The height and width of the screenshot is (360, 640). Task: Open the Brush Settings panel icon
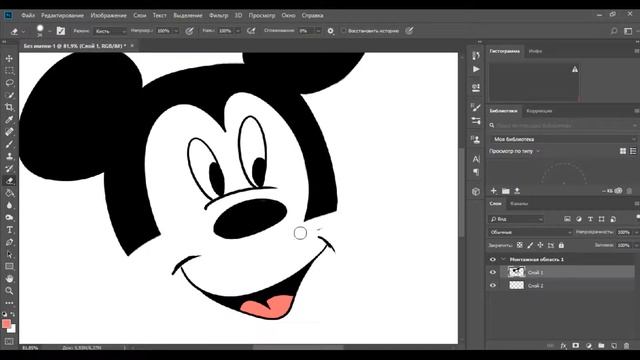click(476, 107)
